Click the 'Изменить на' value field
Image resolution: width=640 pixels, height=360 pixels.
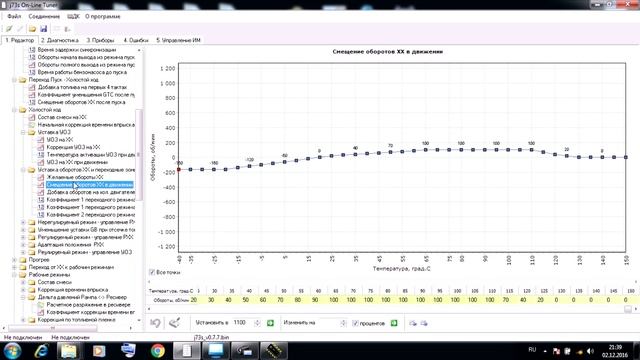coord(329,323)
